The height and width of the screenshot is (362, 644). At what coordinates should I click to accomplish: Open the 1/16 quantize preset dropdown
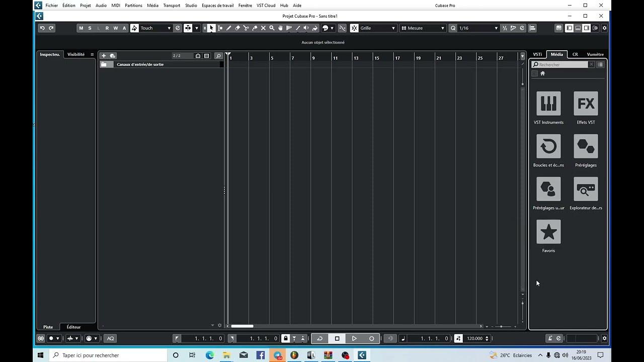click(478, 28)
